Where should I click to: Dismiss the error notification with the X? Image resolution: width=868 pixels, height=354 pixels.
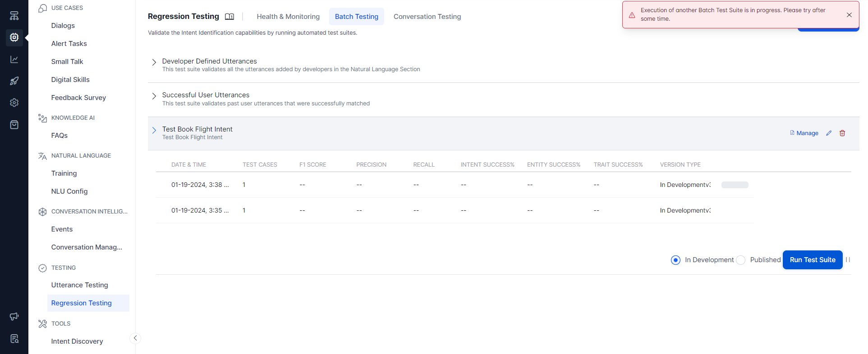(x=849, y=15)
